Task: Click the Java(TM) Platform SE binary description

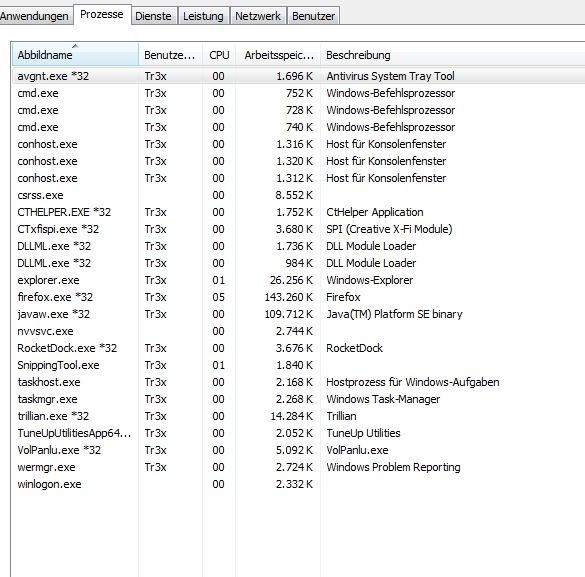Action: pos(394,314)
